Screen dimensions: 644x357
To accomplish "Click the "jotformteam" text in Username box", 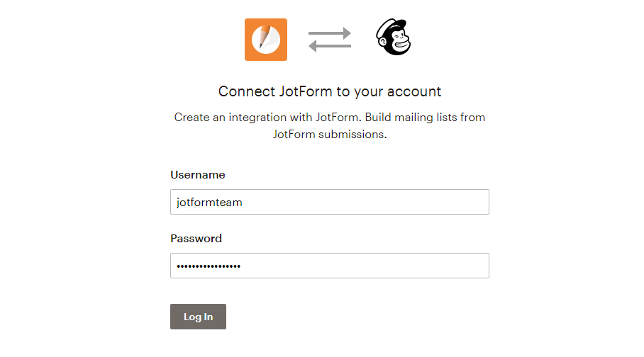I will click(x=209, y=202).
